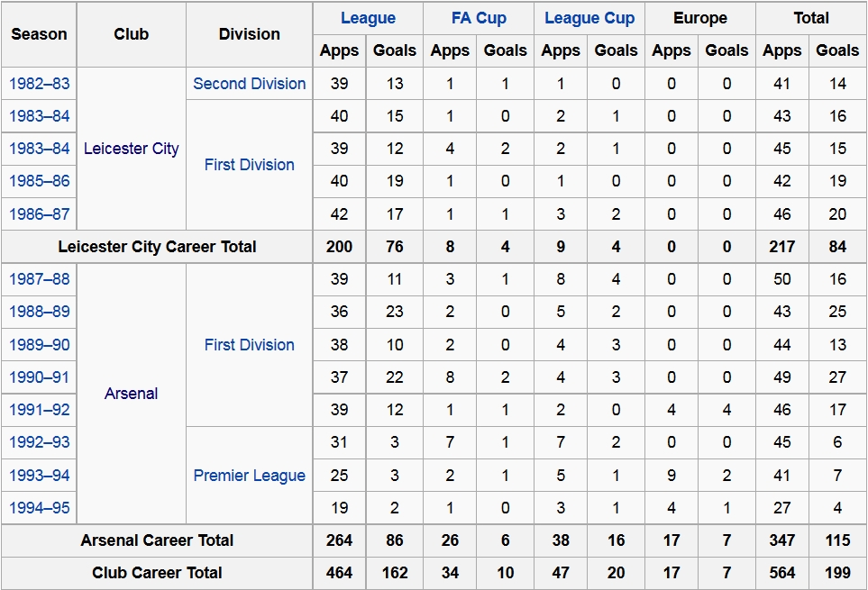Open the 1990–91 season link
The height and width of the screenshot is (590, 868).
tap(40, 377)
